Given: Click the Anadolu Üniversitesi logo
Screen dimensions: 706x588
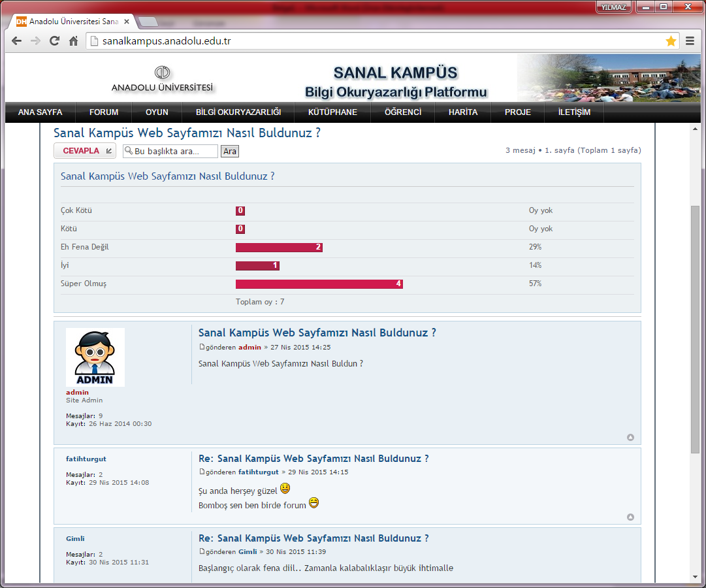Looking at the screenshot, I should (162, 79).
